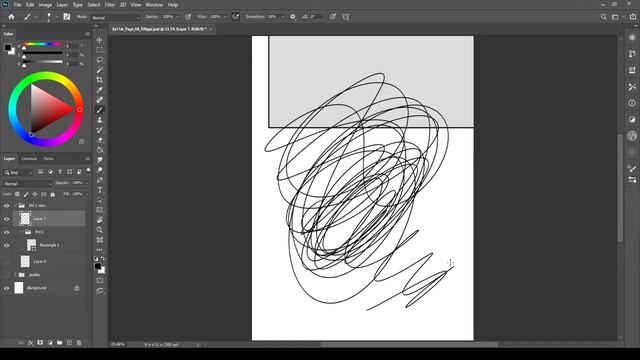Show the guides group
The width and height of the screenshot is (640, 360).
tap(7, 275)
